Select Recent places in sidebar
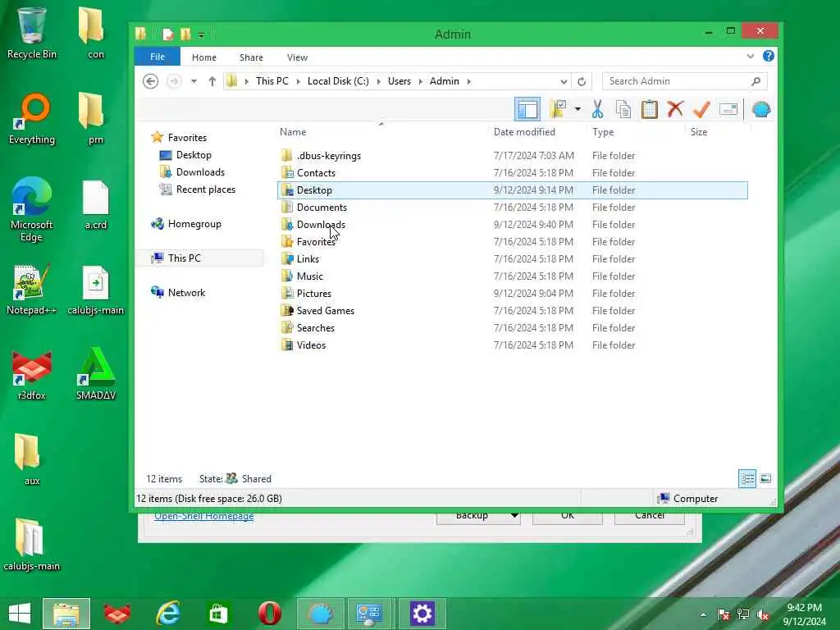This screenshot has height=630, width=840. click(x=206, y=189)
